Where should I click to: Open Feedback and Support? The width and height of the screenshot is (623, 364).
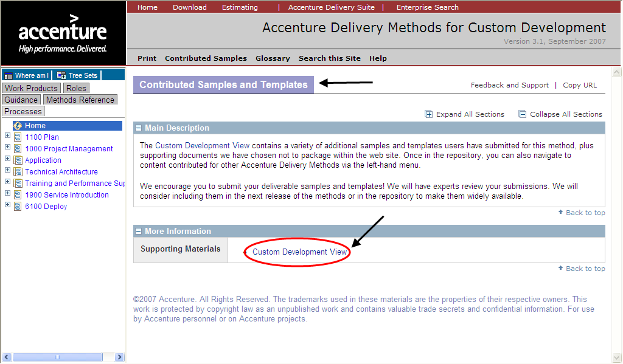coord(510,85)
